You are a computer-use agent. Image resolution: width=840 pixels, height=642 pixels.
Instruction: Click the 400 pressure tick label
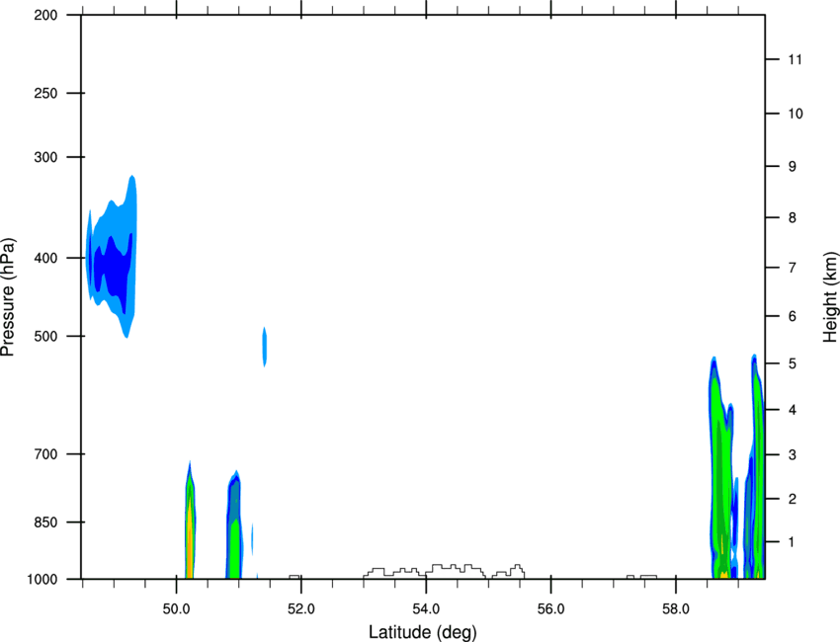(45, 258)
